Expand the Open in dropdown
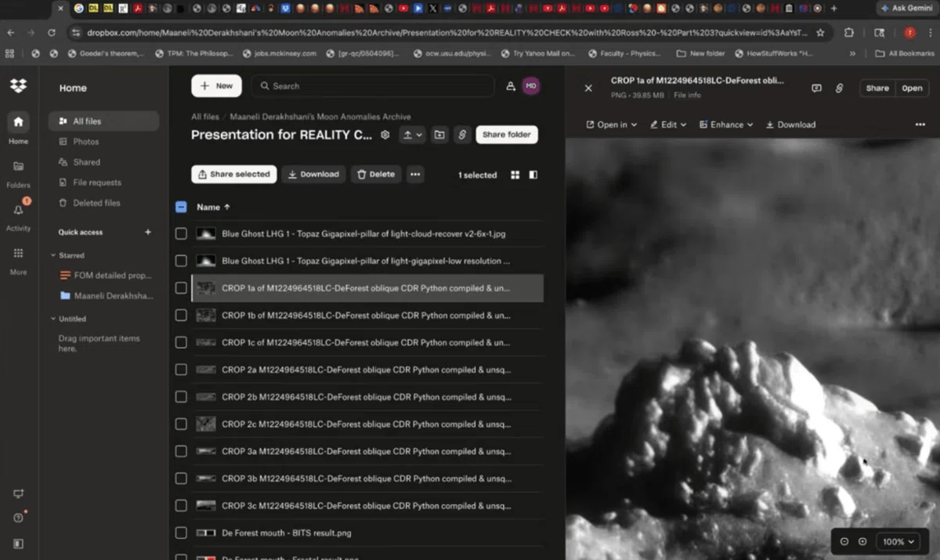 click(x=612, y=125)
